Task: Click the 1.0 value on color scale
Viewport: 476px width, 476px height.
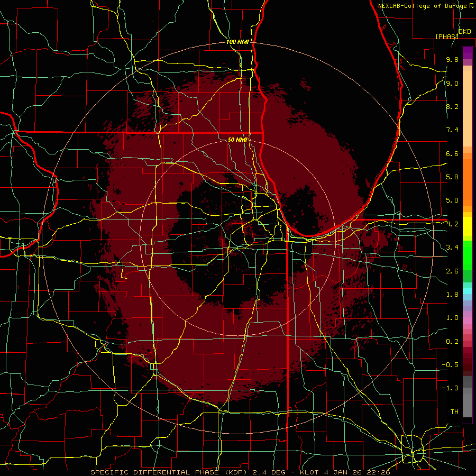Action: 452,318
